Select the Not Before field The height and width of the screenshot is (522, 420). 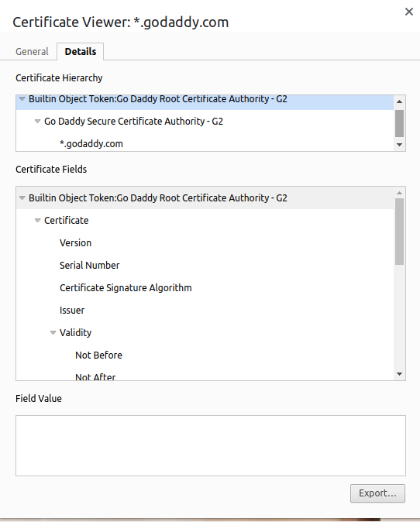pos(98,355)
